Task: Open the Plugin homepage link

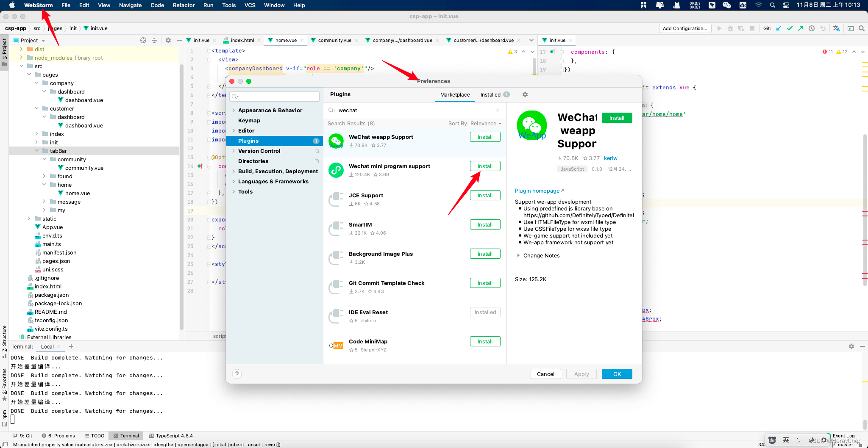Action: click(x=537, y=191)
